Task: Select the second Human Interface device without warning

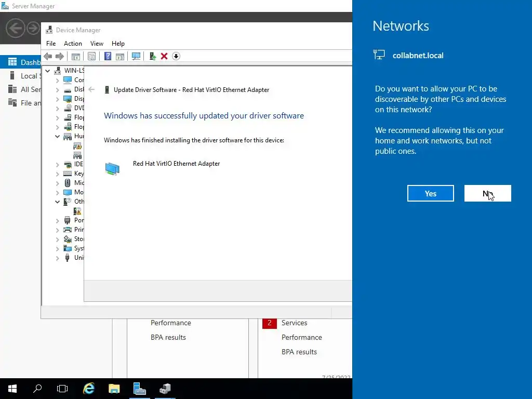Action: [x=77, y=155]
